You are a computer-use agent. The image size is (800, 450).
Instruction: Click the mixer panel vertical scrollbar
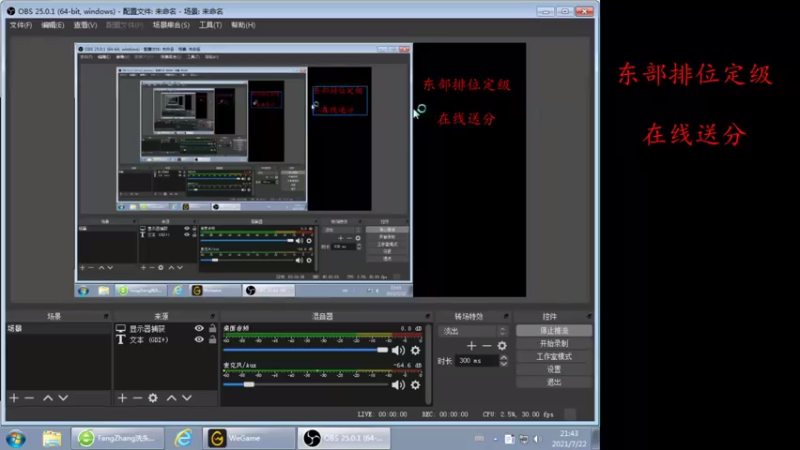(428, 365)
